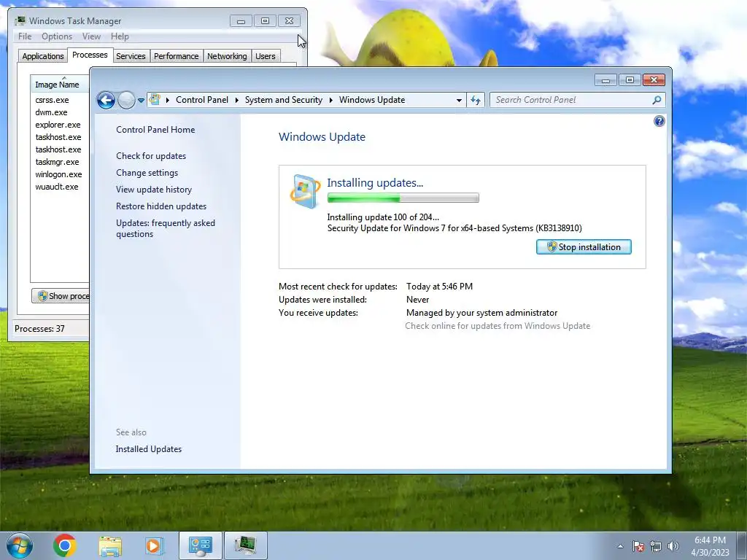This screenshot has width=747, height=560.
Task: Open the address bar history dropdown
Action: coord(459,100)
